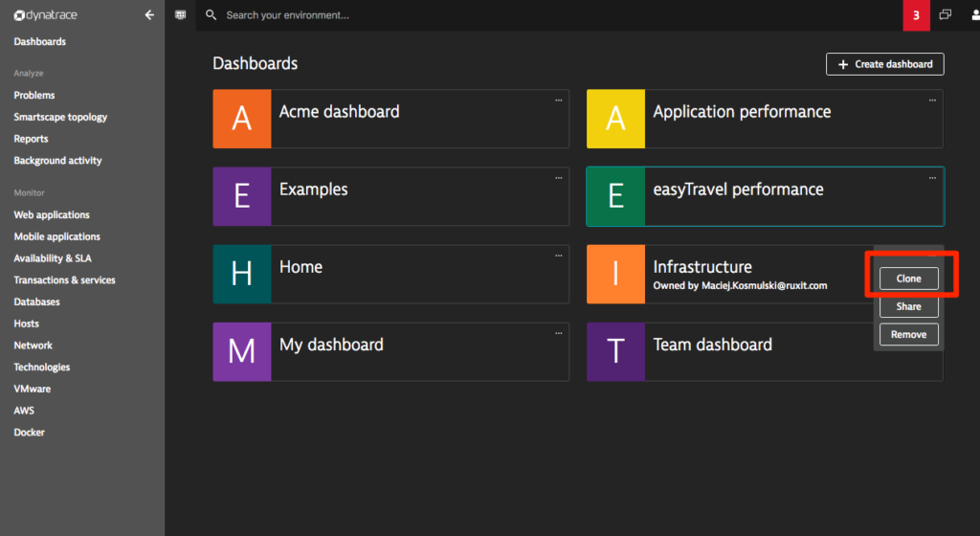The image size is (980, 536).
Task: Open Dashboards in the sidebar
Action: 40,41
